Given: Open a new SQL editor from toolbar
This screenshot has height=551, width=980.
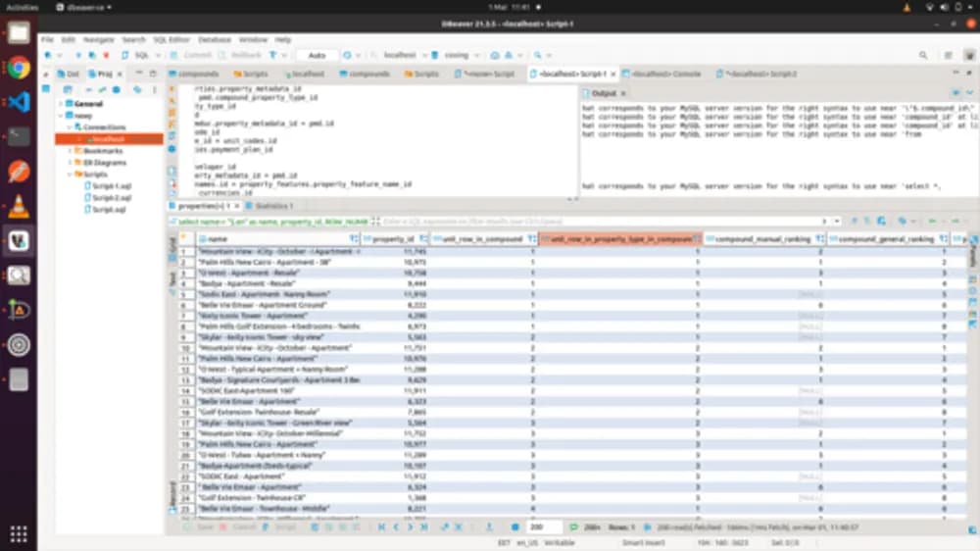Looking at the screenshot, I should [x=138, y=55].
